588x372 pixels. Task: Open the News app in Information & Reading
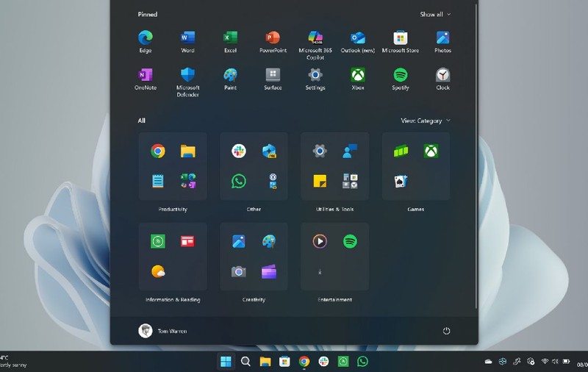(188, 241)
